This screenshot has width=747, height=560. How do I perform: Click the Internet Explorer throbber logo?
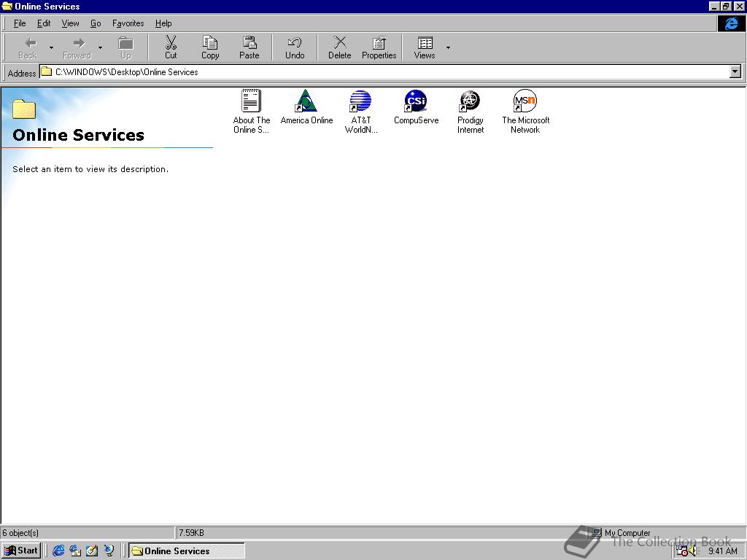(731, 23)
